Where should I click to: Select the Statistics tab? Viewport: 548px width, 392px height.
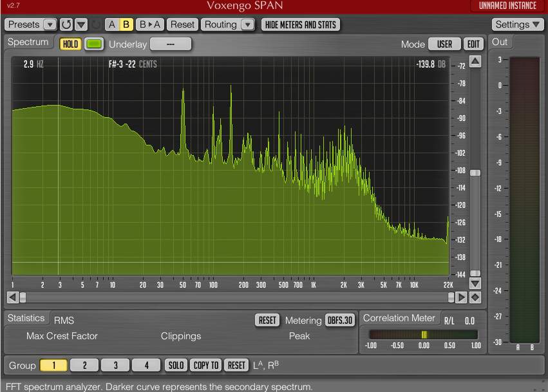[x=26, y=318]
